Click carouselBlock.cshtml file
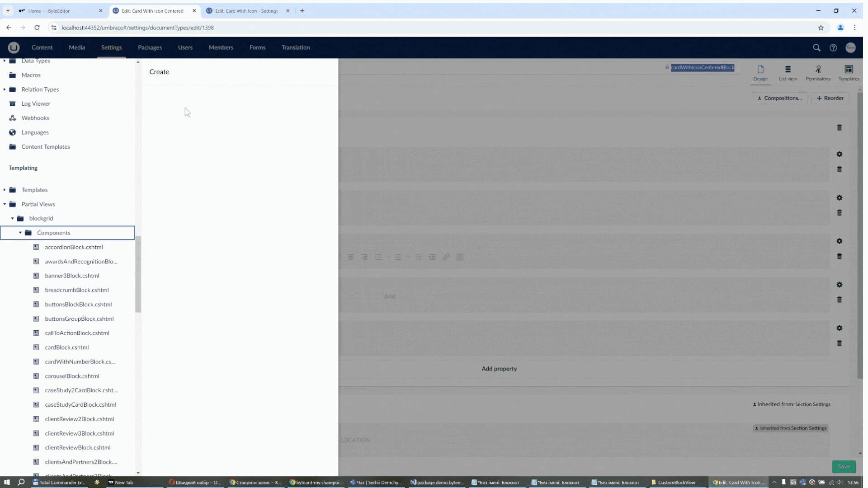868x488 pixels. 72,376
